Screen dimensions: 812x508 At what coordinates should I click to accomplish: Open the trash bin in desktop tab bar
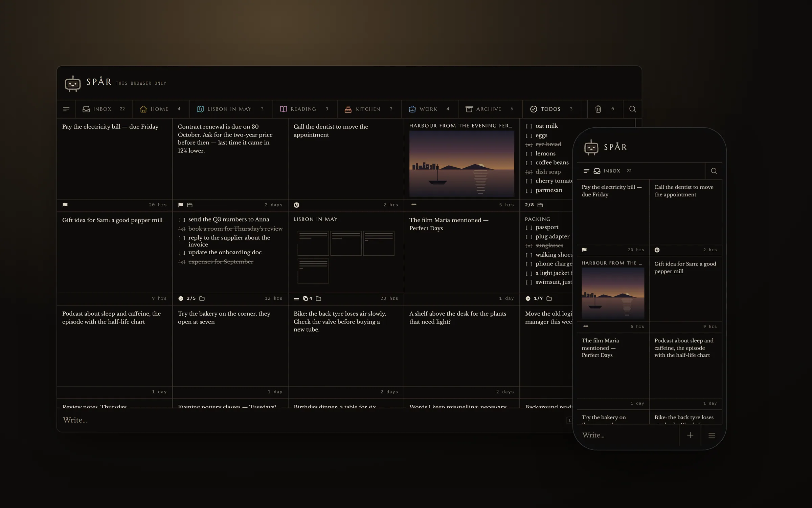click(598, 109)
